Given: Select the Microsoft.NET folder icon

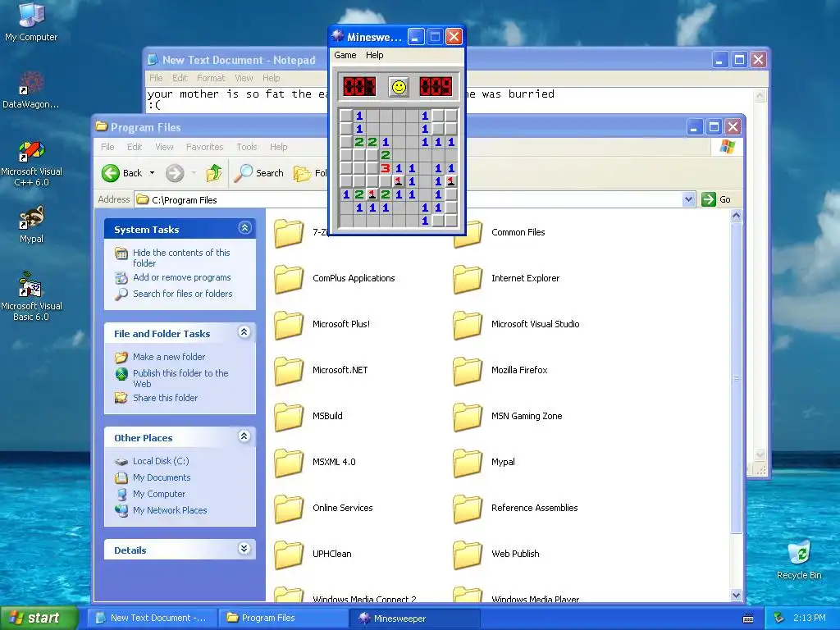Looking at the screenshot, I should pyautogui.click(x=289, y=372).
